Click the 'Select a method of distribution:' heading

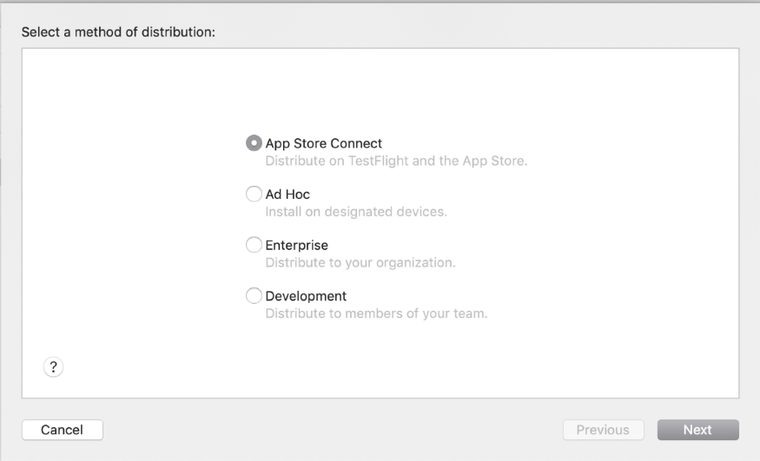tap(118, 32)
